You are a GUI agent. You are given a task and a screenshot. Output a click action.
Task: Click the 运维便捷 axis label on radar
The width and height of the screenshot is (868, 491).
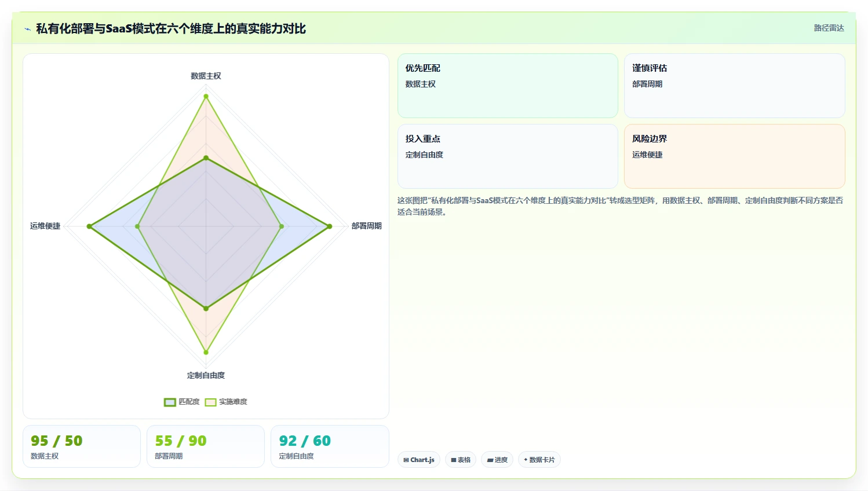coord(45,226)
